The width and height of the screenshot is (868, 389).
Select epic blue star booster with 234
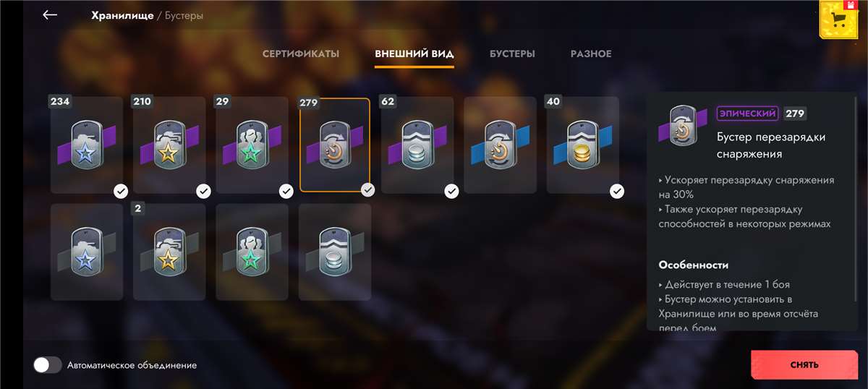pyautogui.click(x=87, y=145)
